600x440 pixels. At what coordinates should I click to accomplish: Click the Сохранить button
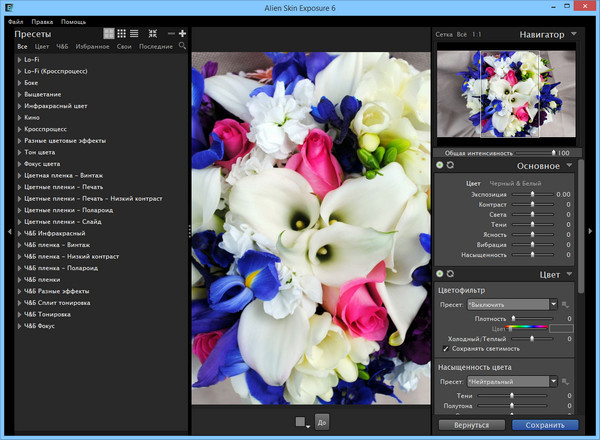(544, 425)
